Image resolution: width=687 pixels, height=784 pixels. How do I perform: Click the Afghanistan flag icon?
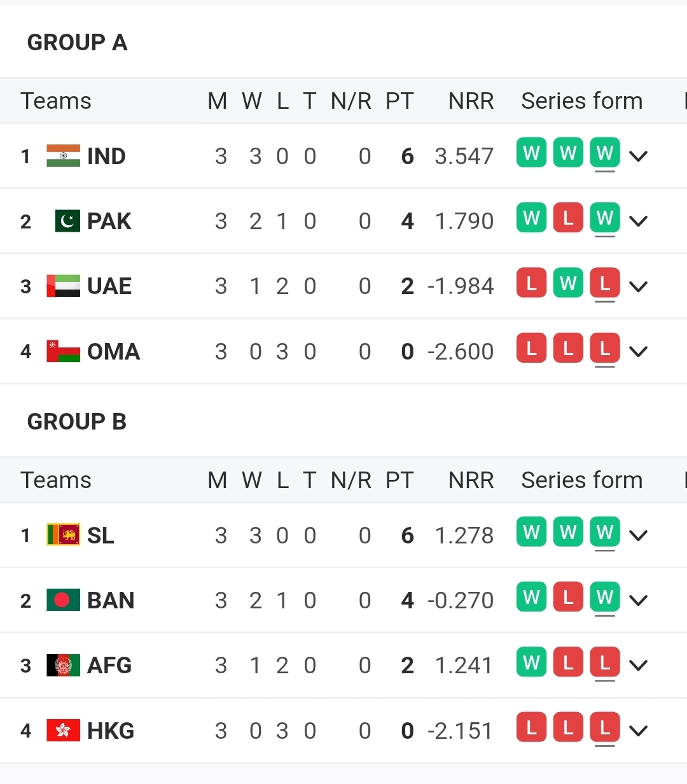[x=63, y=666]
